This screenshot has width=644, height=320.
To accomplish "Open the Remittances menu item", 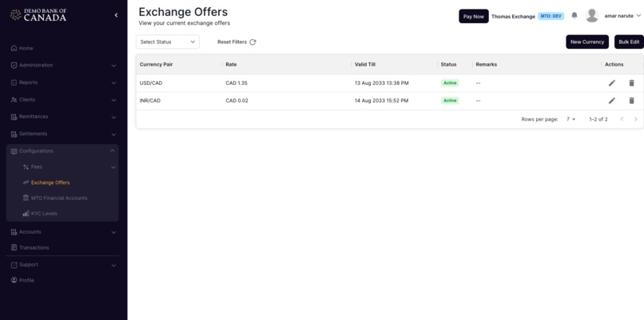I will [x=34, y=117].
